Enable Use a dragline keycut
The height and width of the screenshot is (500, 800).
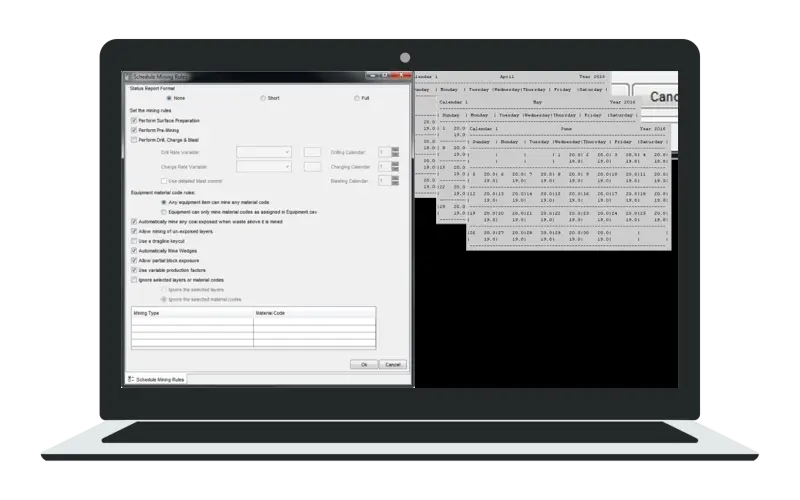pos(134,241)
